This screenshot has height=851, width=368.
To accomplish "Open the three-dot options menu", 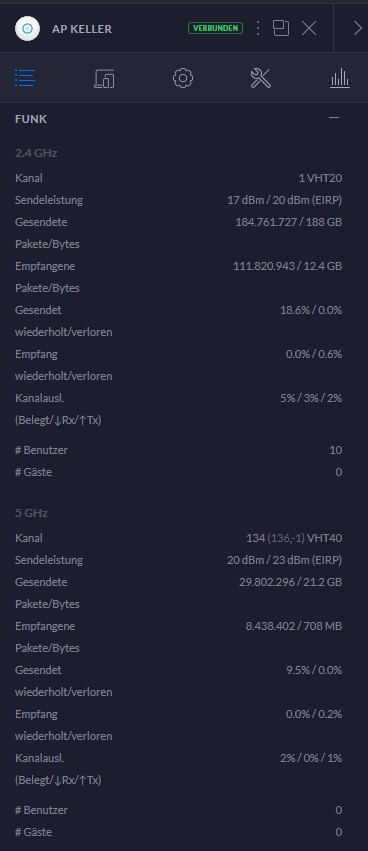I will [258, 28].
